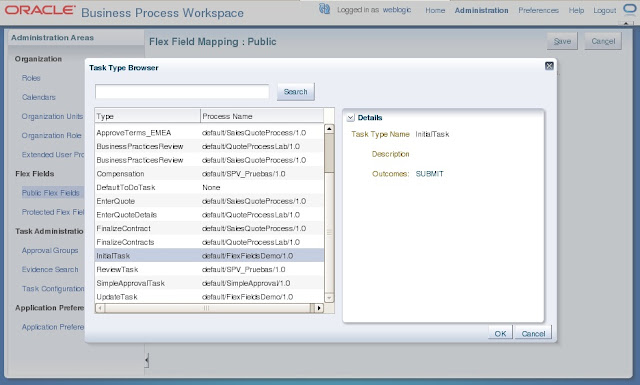Click the Oracle ring icon at top right
The image size is (640, 385).
point(629,9)
